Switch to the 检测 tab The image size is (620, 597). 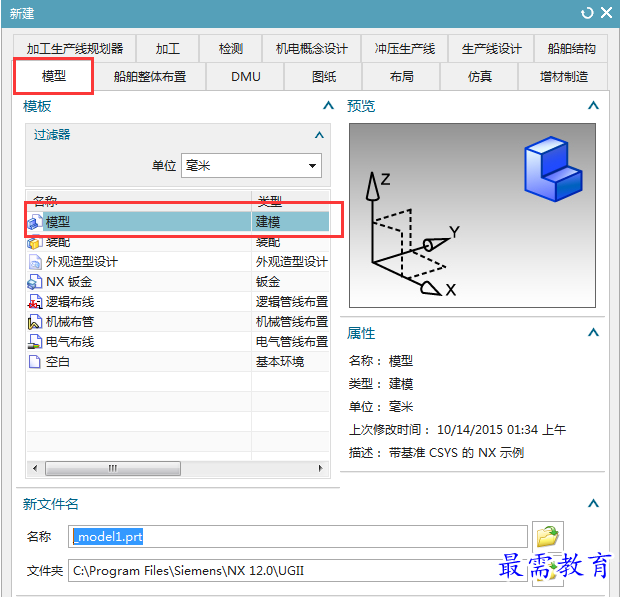coord(231,49)
